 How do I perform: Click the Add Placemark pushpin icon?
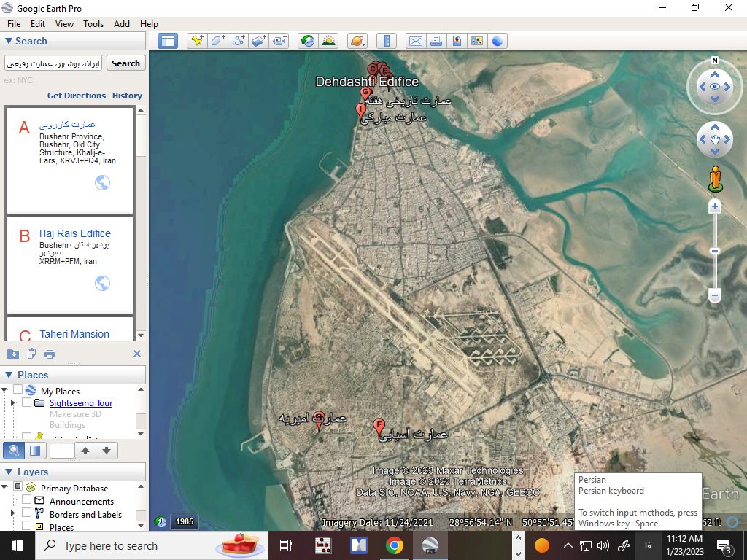tap(196, 41)
